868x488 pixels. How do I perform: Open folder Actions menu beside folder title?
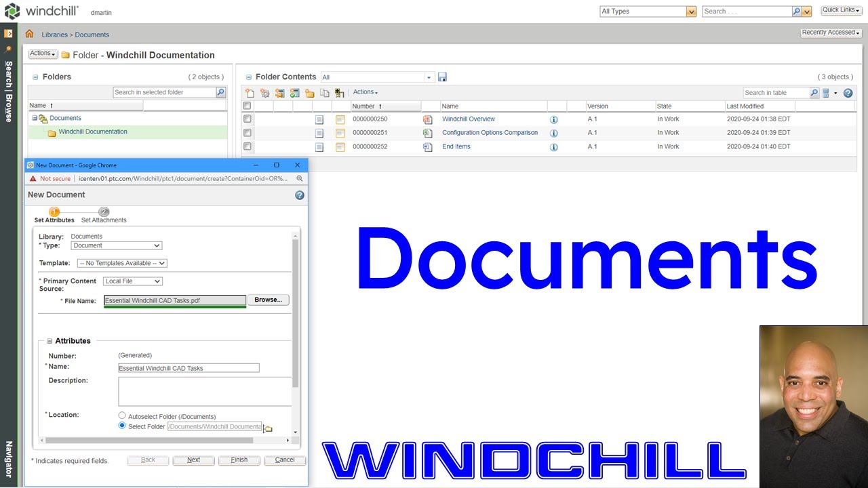point(43,54)
